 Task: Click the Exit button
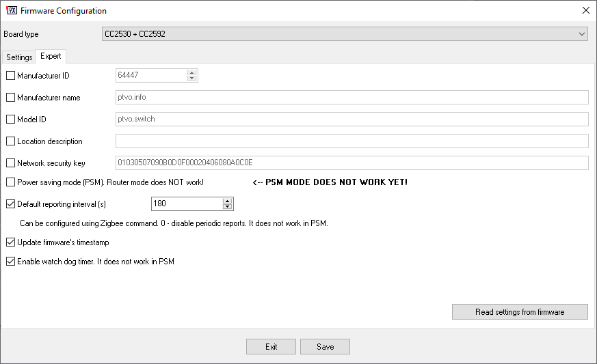pyautogui.click(x=271, y=346)
